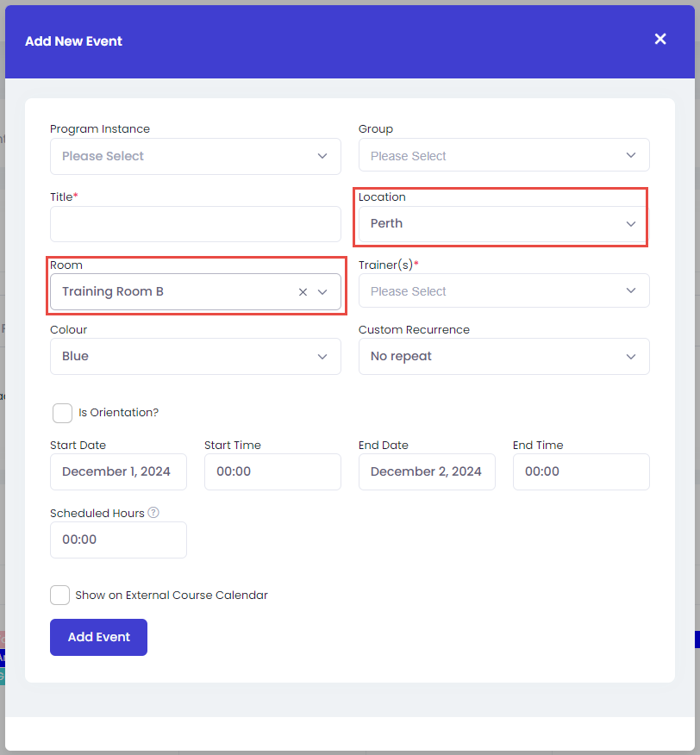Open the Trainer(s) dropdown
700x755 pixels.
pyautogui.click(x=504, y=290)
